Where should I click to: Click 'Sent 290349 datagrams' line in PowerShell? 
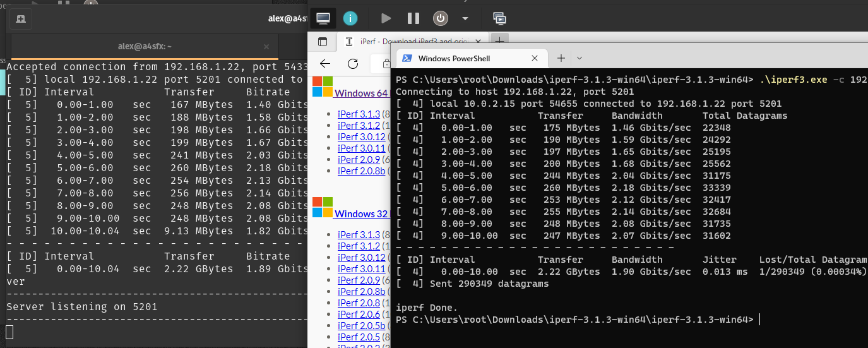tap(472, 284)
